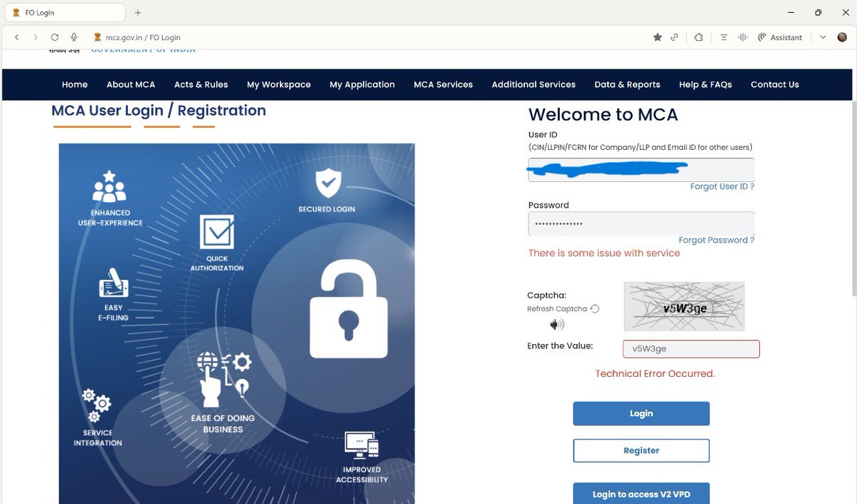
Task: Open the About MCA menu
Action: tap(131, 84)
